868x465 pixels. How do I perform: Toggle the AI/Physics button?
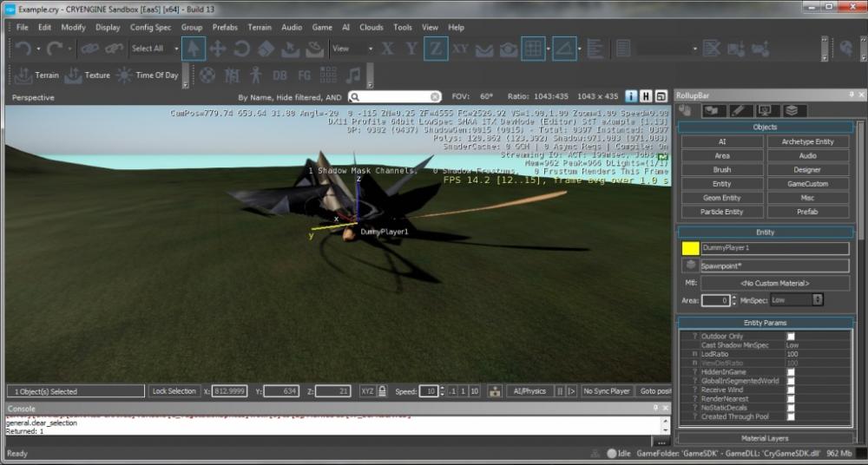[x=529, y=390]
